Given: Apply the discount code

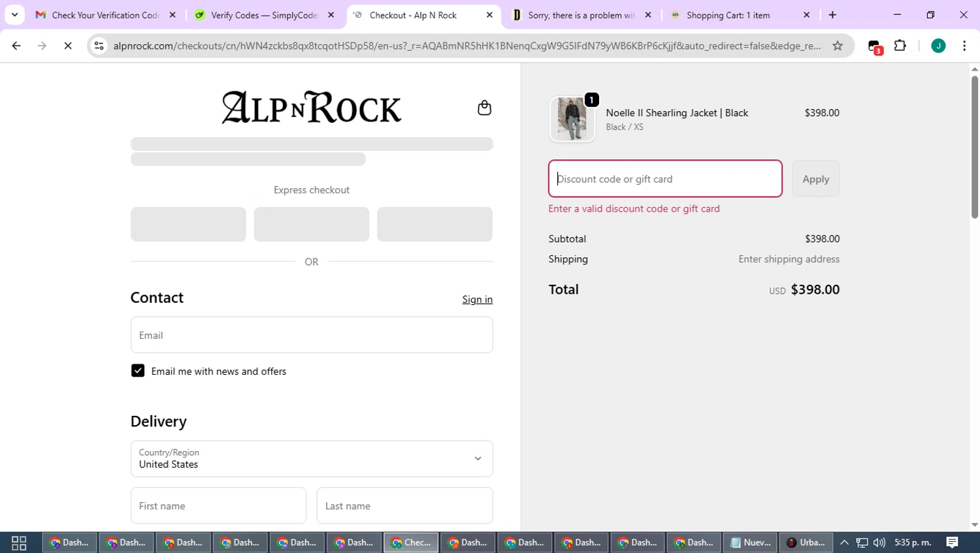Looking at the screenshot, I should pos(816,179).
